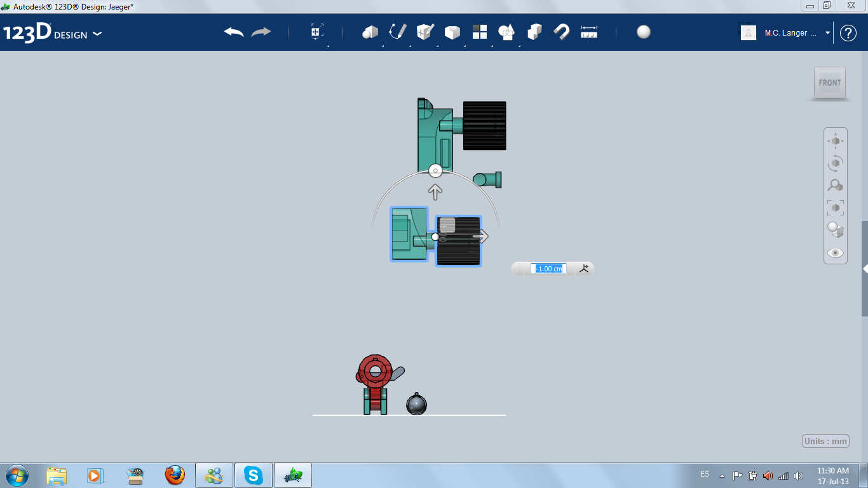This screenshot has height=488, width=868.
Task: Toggle visibility with the eye icon
Action: pos(836,253)
